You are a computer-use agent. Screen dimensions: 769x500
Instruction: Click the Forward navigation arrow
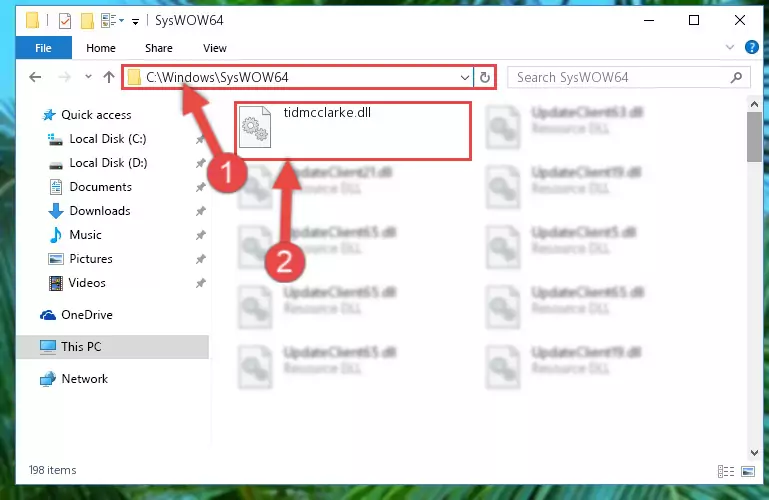point(64,77)
